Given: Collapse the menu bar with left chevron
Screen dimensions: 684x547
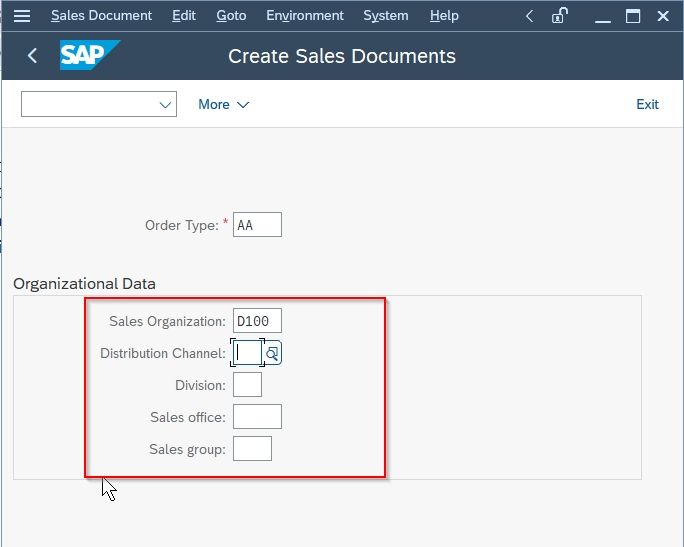Looking at the screenshot, I should coord(530,16).
